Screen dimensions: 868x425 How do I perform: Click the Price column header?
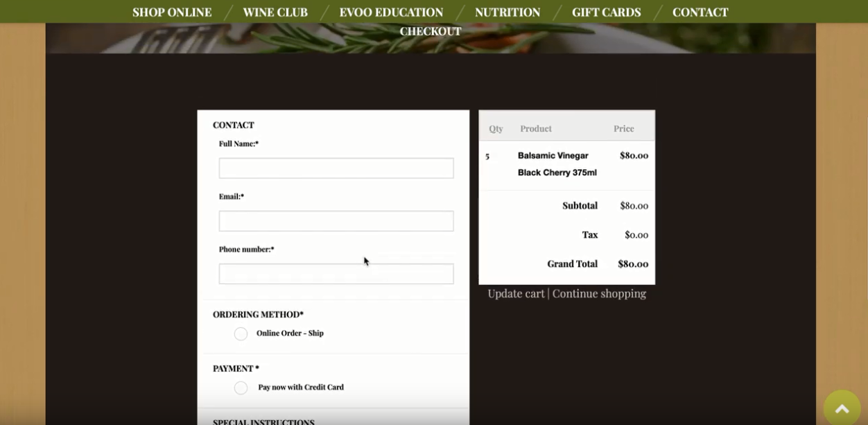624,128
